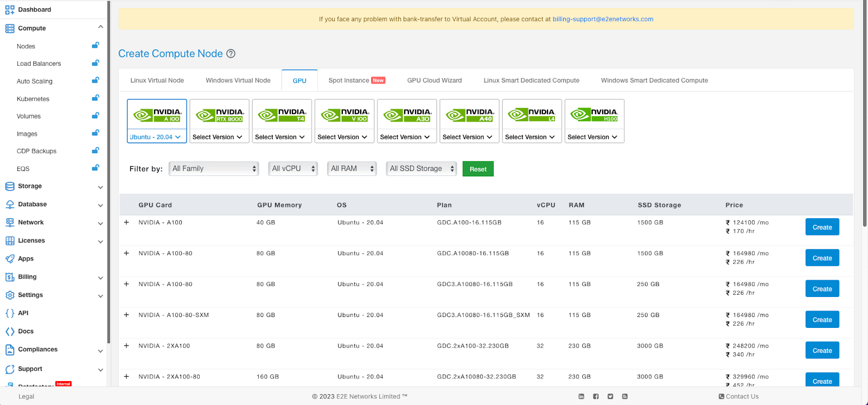Image resolution: width=868 pixels, height=405 pixels.
Task: Click the lock icon beside Volumes
Action: tap(95, 116)
